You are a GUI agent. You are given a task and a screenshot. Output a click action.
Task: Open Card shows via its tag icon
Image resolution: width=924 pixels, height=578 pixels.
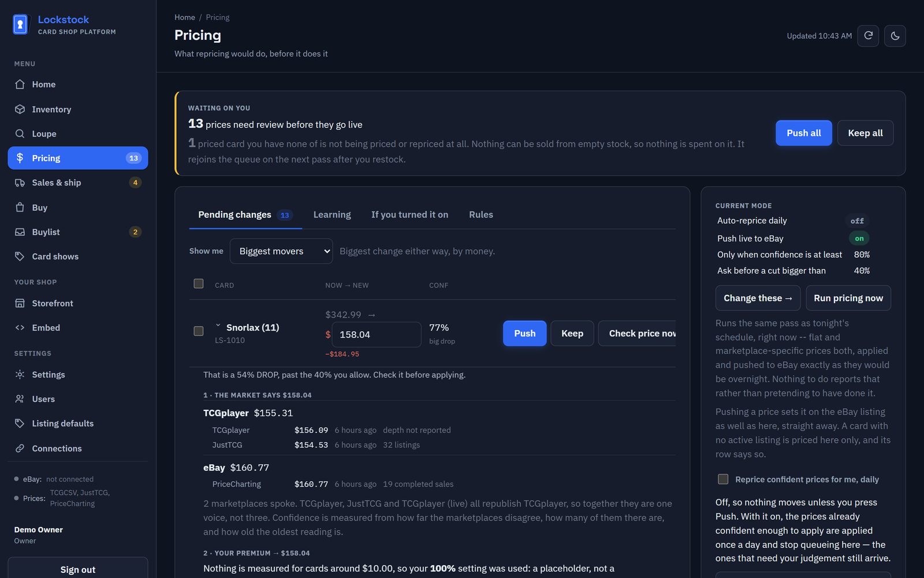pyautogui.click(x=20, y=256)
